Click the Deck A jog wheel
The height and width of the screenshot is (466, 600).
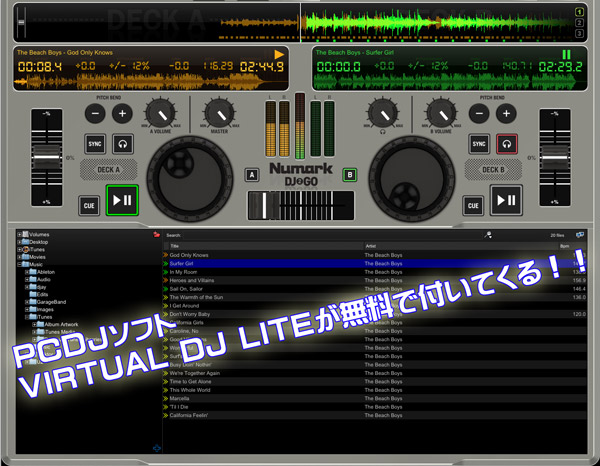coord(190,179)
